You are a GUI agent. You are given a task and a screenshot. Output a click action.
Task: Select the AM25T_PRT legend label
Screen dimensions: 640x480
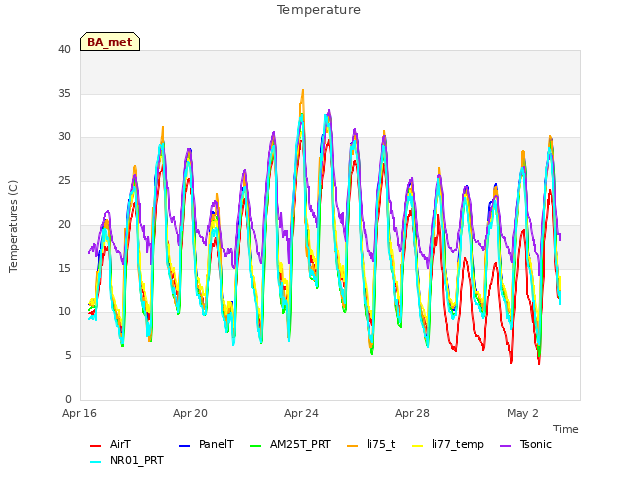[x=300, y=444]
